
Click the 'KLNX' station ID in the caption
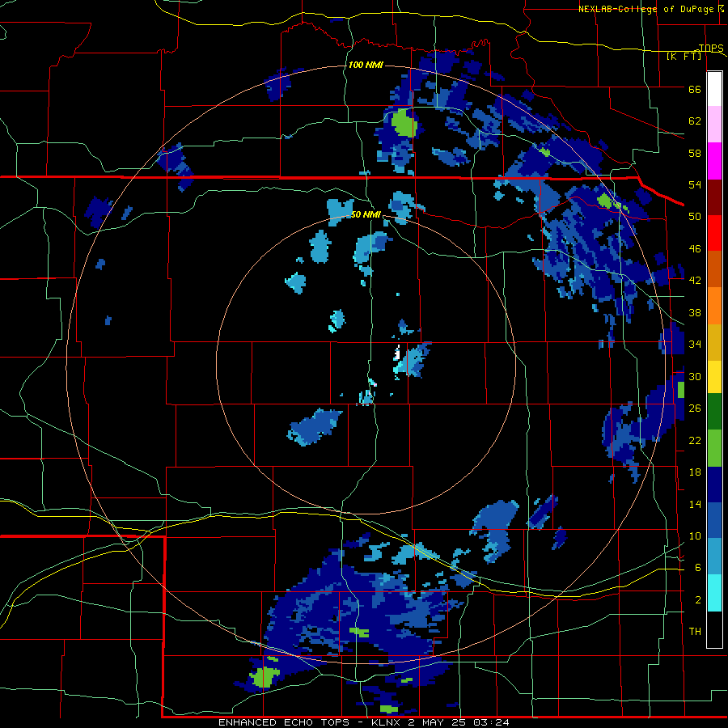click(387, 722)
